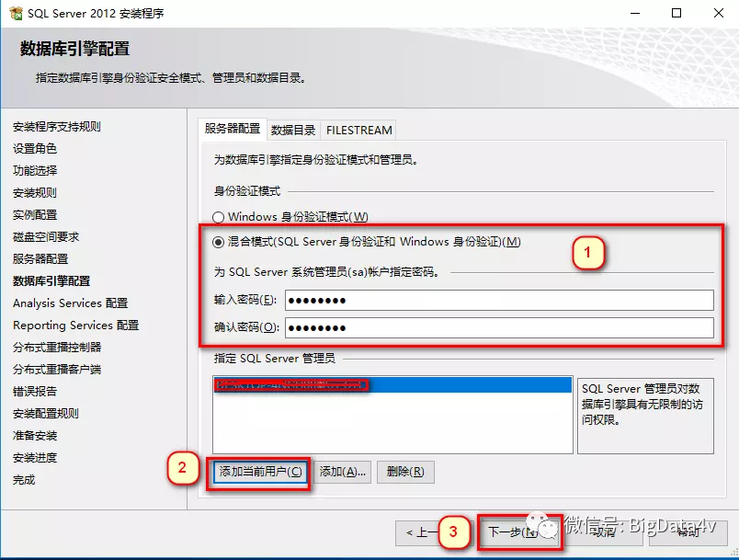Click 完成 step in sidebar
Viewport: 739px width, 560px height.
24,480
